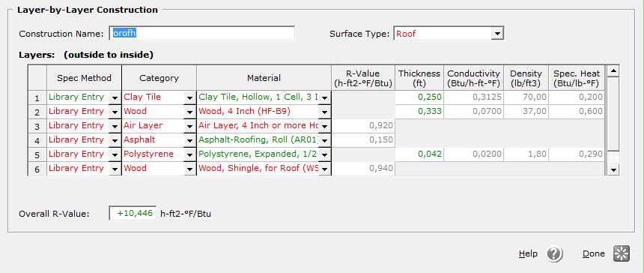Select the row 5 header
644x273 pixels.
37,154
